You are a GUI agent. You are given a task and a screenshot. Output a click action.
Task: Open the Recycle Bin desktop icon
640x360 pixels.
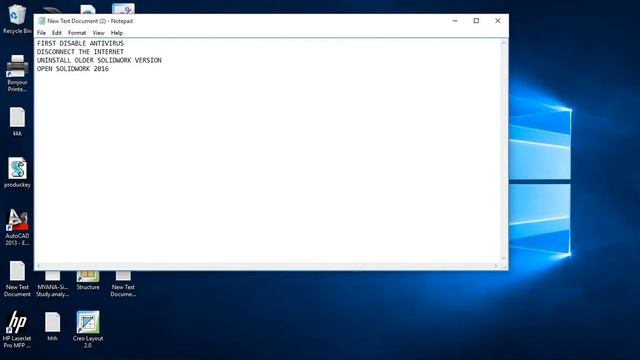pos(17,19)
